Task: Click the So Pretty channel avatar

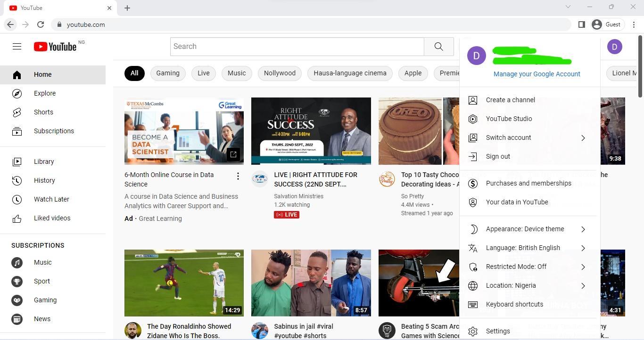Action: click(387, 179)
